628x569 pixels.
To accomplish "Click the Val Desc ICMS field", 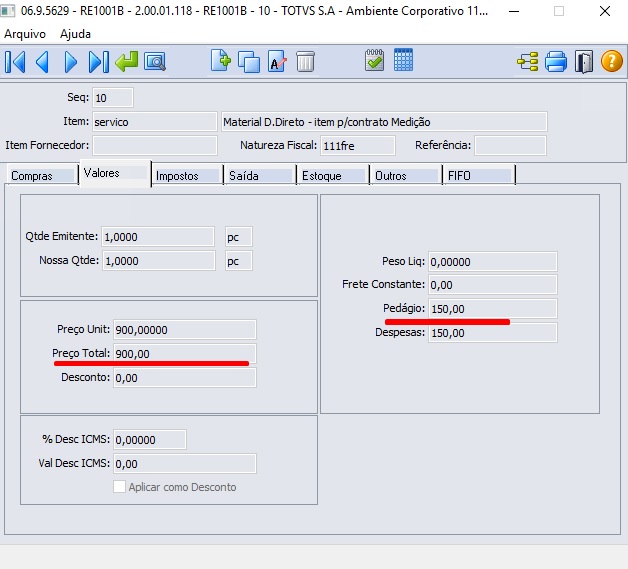I will [185, 464].
